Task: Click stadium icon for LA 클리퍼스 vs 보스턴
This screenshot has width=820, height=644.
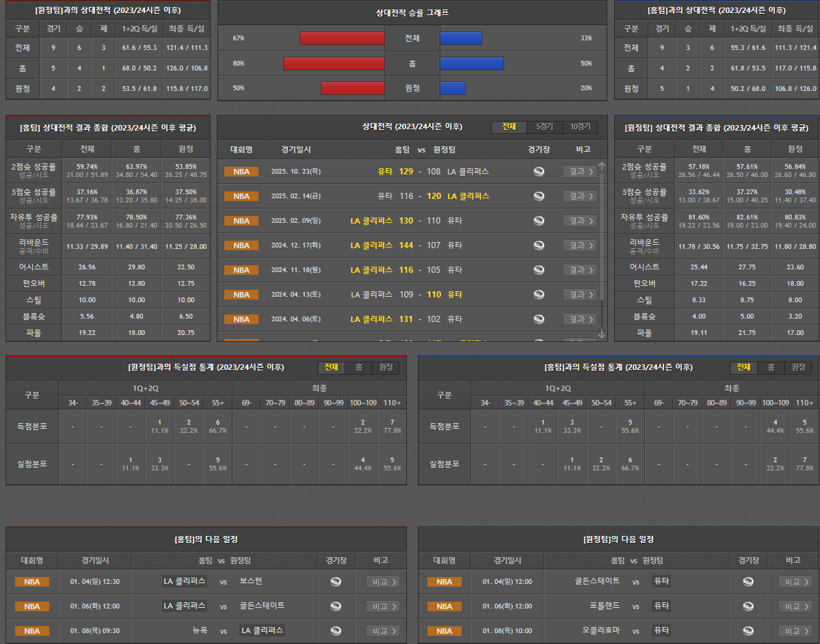Action: [335, 582]
